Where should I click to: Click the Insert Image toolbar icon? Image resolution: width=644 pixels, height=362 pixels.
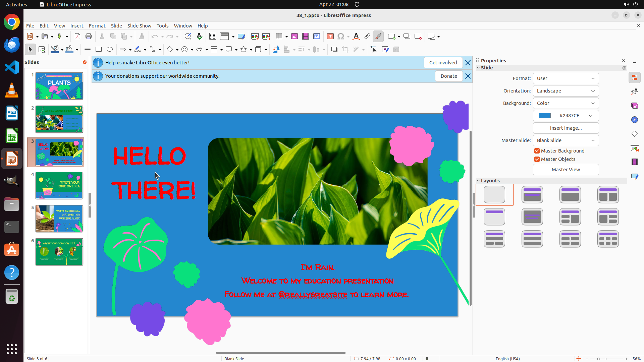coord(294,37)
